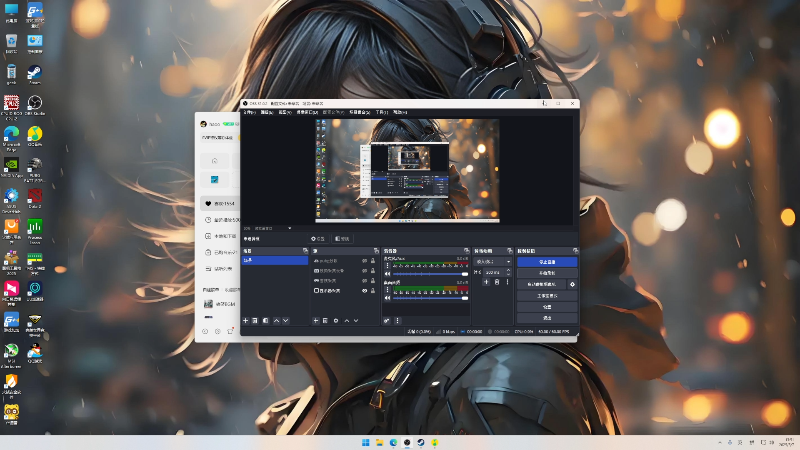Open the audio mixer's bottom three-dot menu
800x450 pixels.
click(x=397, y=320)
